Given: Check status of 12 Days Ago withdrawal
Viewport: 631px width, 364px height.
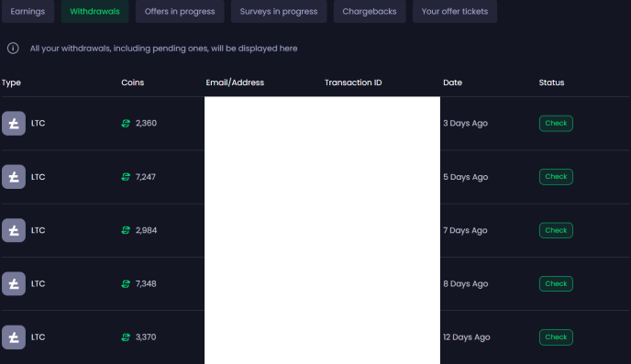Looking at the screenshot, I should [x=556, y=337].
